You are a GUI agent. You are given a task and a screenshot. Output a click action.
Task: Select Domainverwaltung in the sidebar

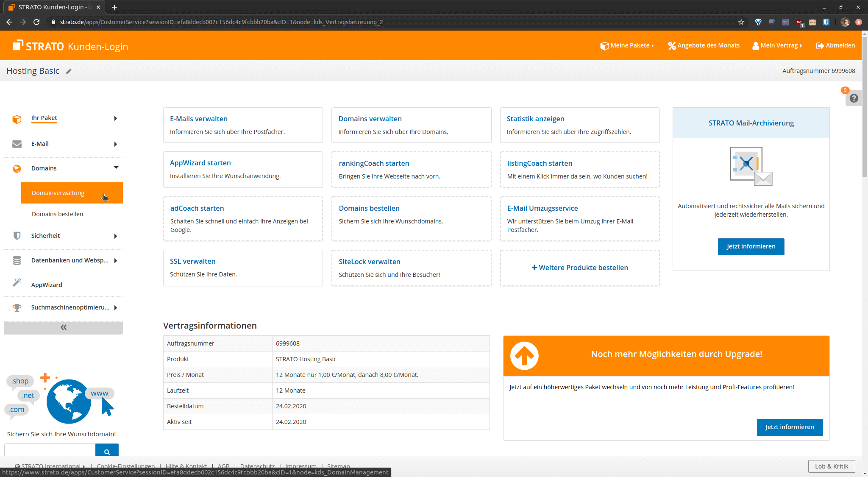pos(72,193)
